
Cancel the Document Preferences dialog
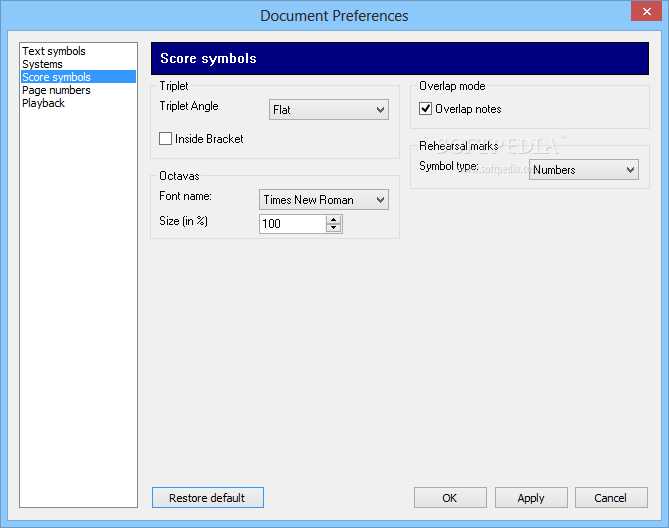point(611,498)
